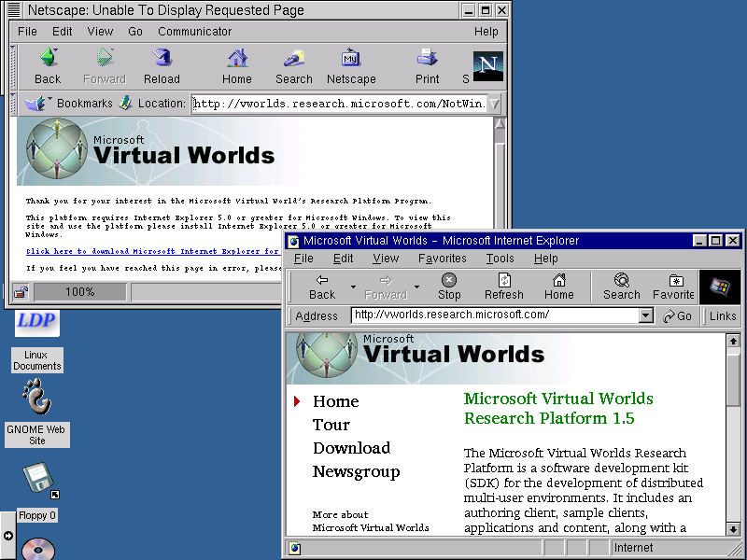Open Netscape Bookmarks quickfile icon
This screenshot has width=747, height=560.
click(x=37, y=103)
